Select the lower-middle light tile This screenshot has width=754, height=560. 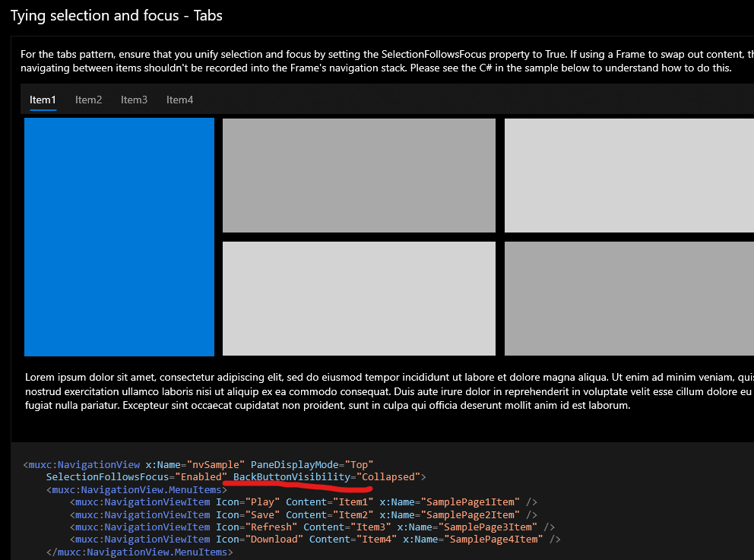click(358, 298)
